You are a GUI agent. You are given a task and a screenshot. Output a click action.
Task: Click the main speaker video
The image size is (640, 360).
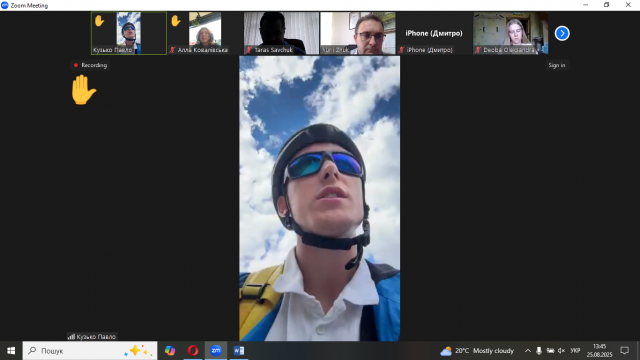pyautogui.click(x=319, y=198)
